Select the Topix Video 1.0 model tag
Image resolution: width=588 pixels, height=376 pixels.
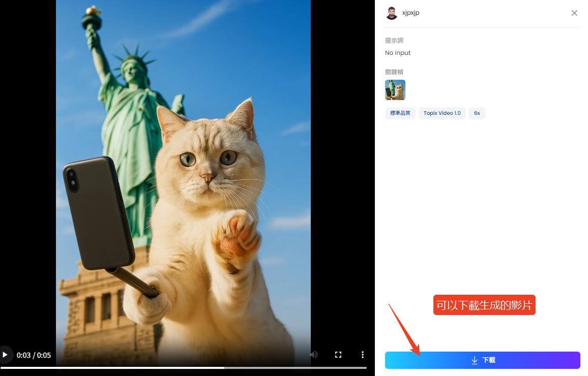click(442, 113)
